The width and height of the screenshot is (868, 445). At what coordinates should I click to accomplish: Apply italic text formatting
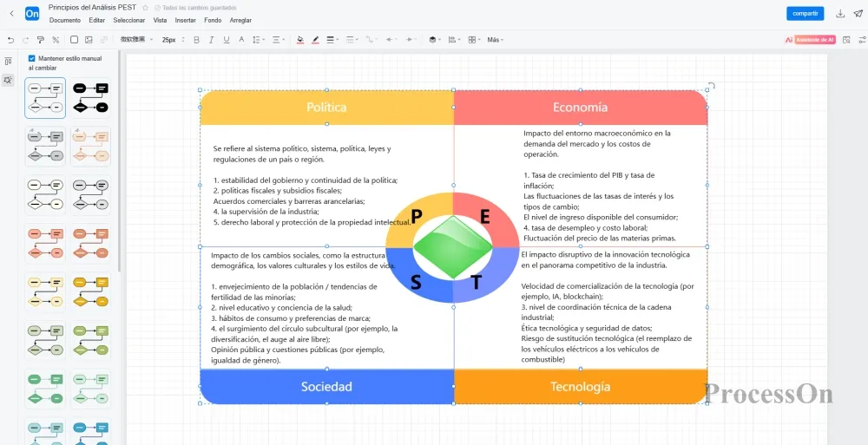[x=211, y=40]
